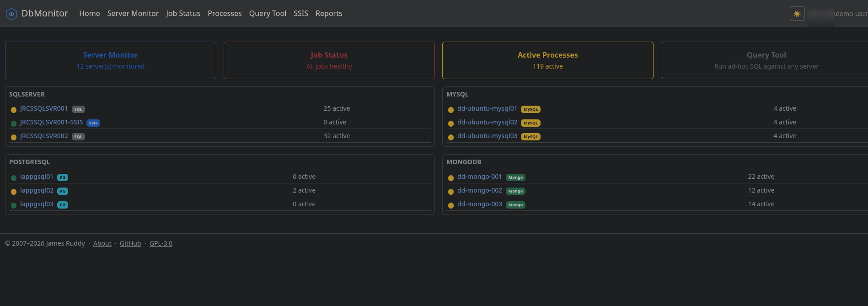
Task: Click the MySQL badge beside dd-ubuntu-mysql01
Action: pos(530,109)
